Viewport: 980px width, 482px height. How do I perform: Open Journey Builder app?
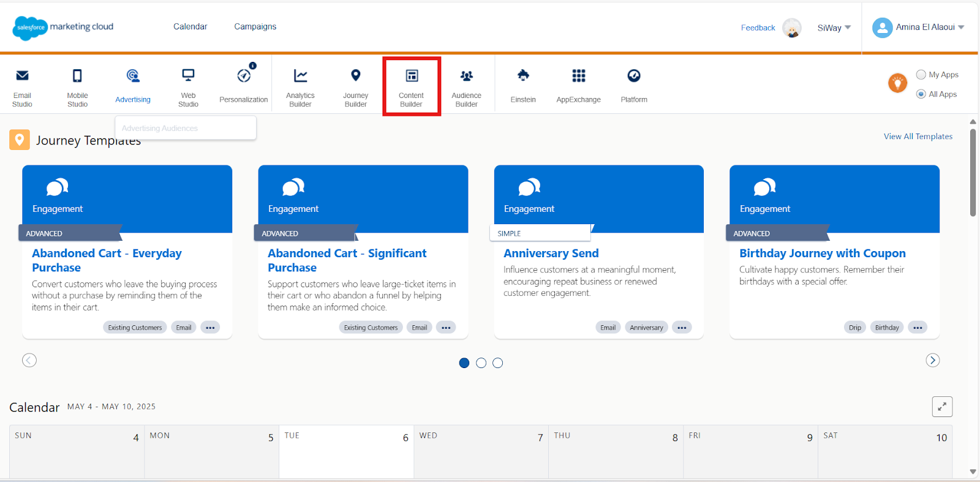(355, 88)
